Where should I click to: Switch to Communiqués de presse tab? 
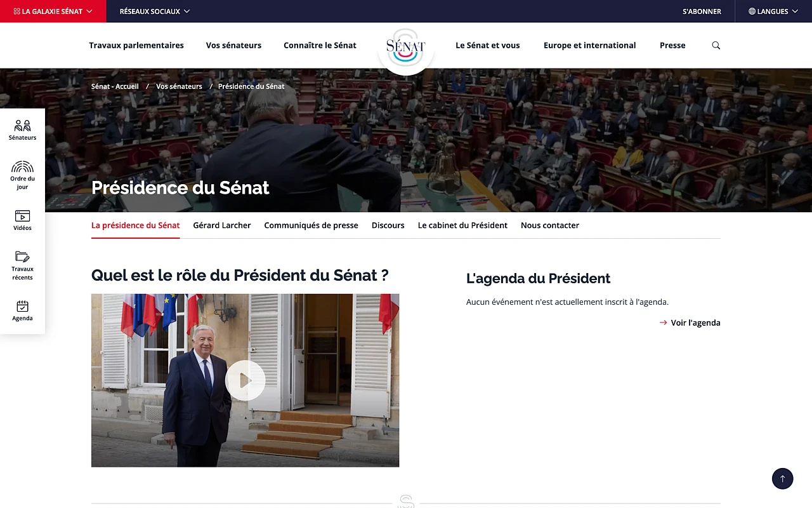(x=311, y=225)
